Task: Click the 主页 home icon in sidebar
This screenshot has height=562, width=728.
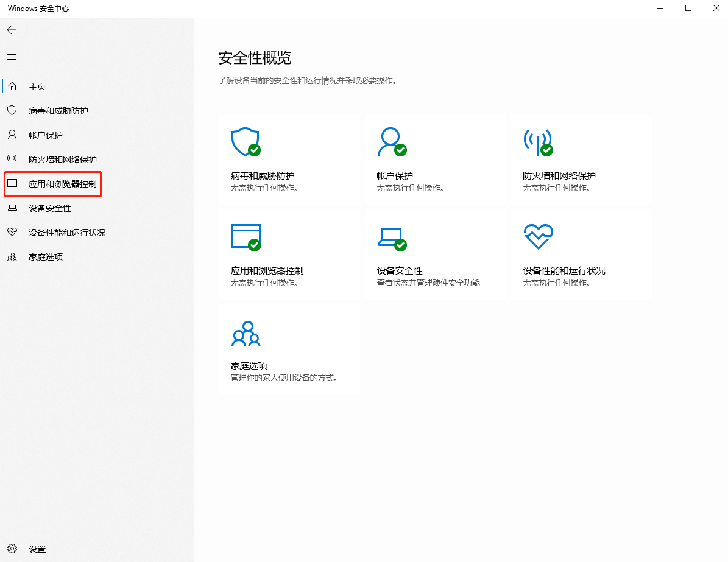Action: pos(12,86)
